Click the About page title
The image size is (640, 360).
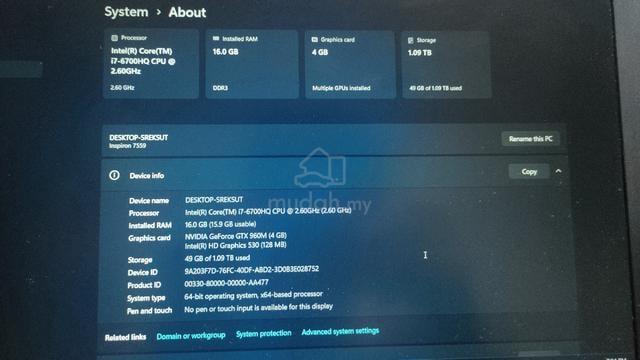[187, 12]
